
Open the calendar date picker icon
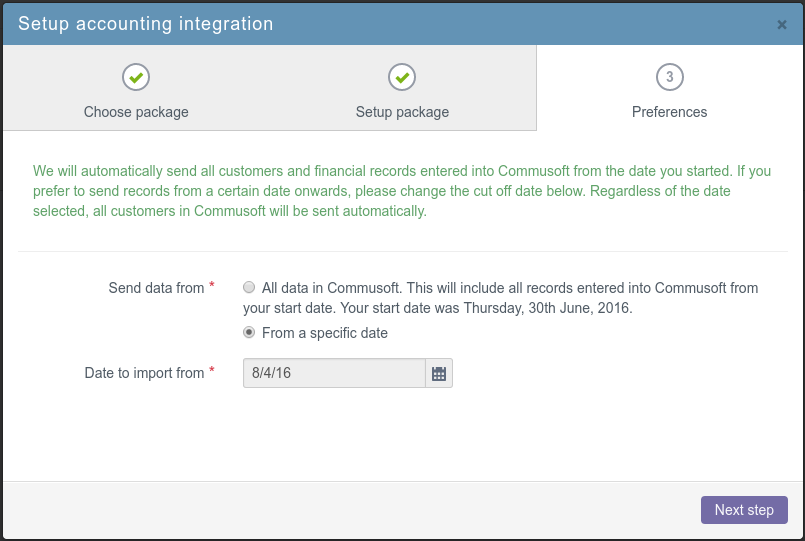tap(439, 373)
